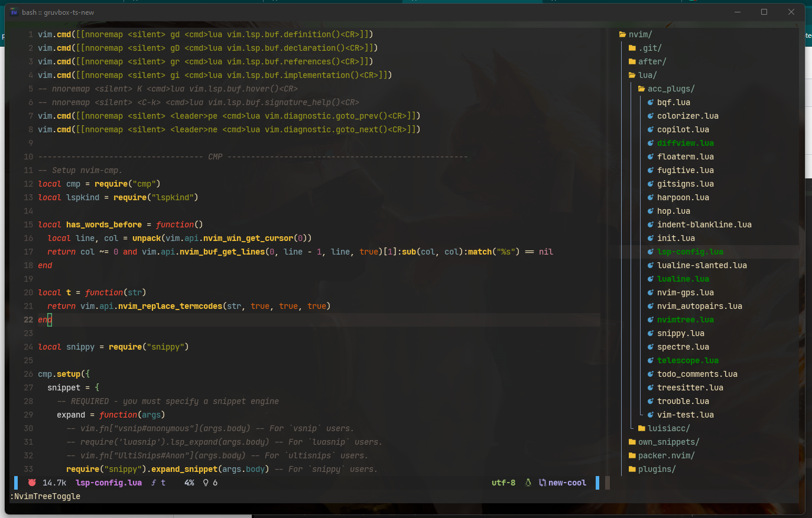Click the function symbol icon in statusline

point(154,483)
